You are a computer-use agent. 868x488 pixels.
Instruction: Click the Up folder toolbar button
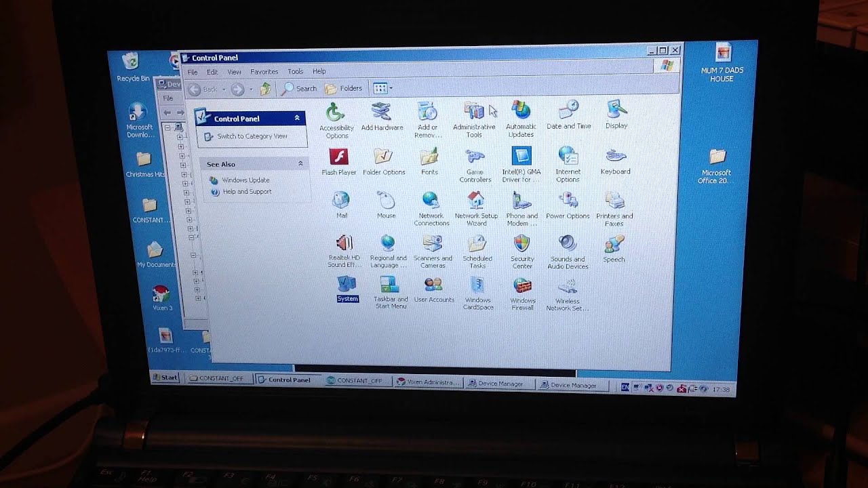tap(265, 88)
